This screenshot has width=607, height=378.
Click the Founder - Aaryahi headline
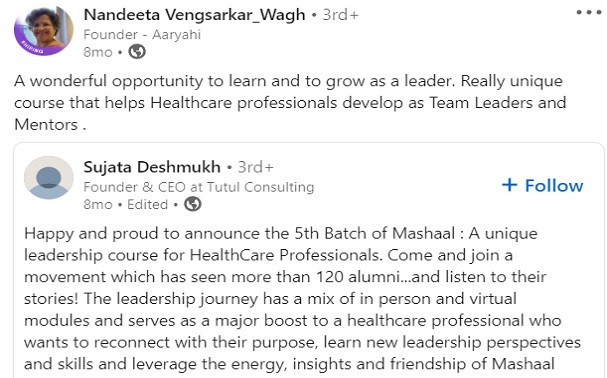142,34
